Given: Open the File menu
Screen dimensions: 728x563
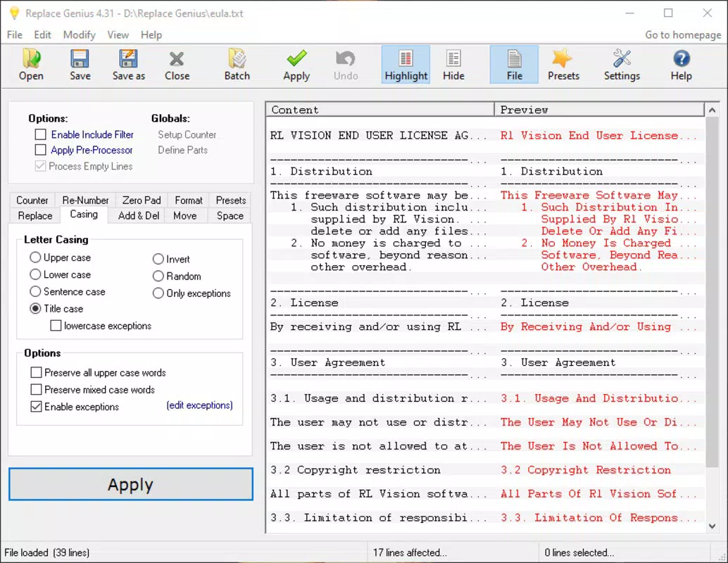Looking at the screenshot, I should click(14, 34).
